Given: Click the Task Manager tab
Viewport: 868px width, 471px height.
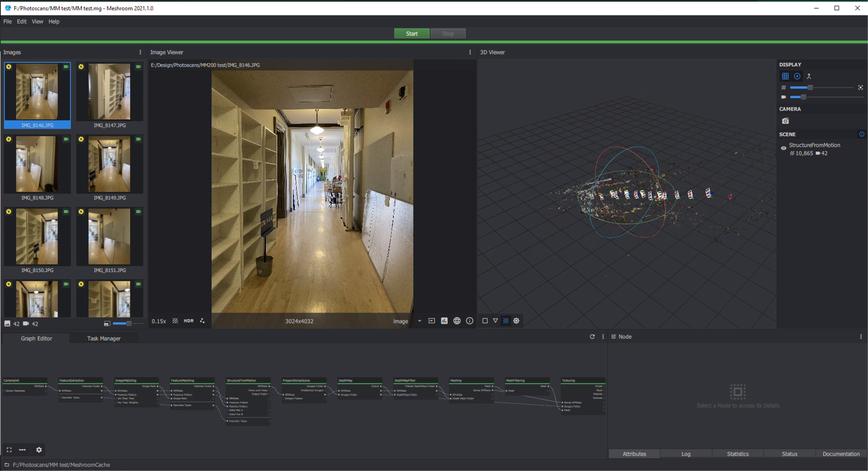Looking at the screenshot, I should coord(103,337).
